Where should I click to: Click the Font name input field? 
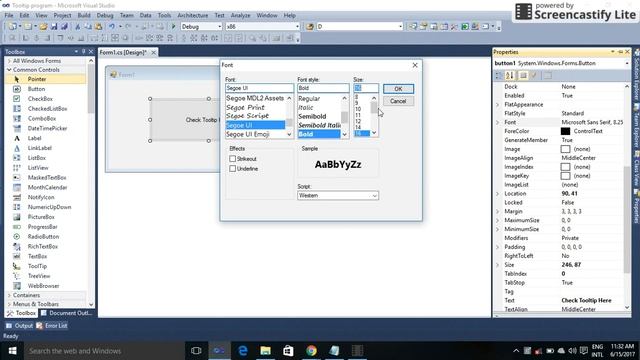point(259,88)
